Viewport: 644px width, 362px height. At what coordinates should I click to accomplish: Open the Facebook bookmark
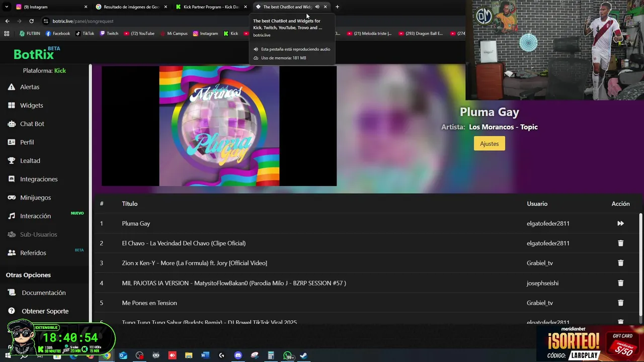coord(57,34)
